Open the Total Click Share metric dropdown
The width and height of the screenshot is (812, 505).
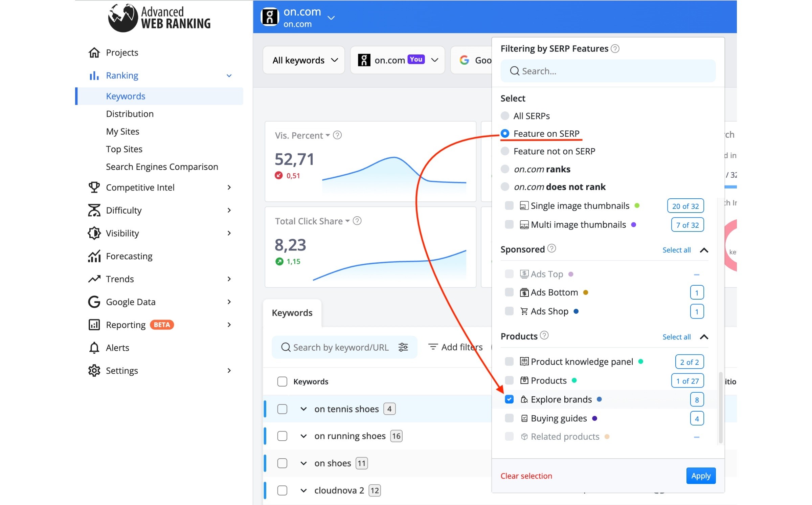(x=312, y=221)
